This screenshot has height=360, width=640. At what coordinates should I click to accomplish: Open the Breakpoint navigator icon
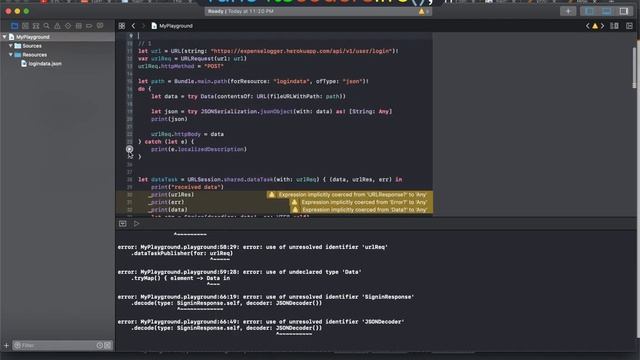tap(89, 26)
